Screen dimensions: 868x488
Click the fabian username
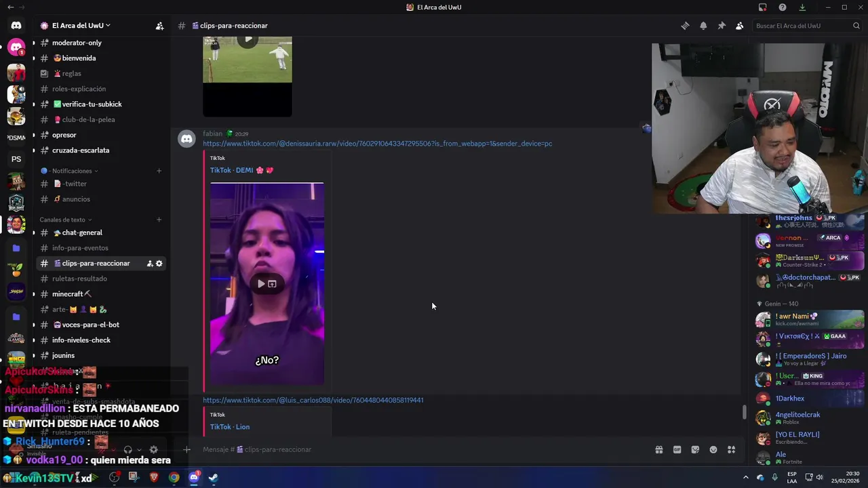click(x=212, y=134)
